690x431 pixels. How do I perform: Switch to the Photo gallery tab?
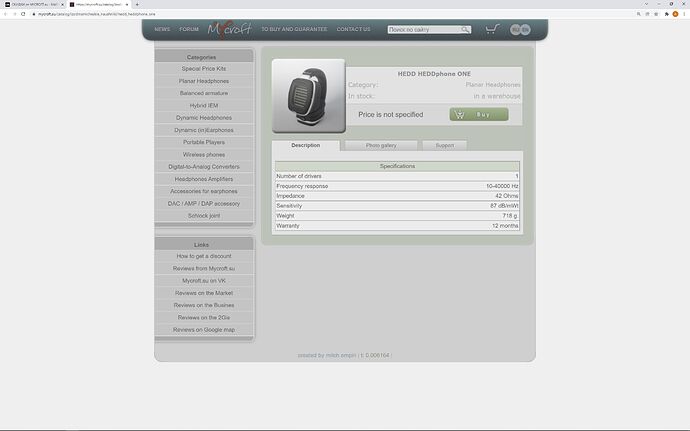381,145
